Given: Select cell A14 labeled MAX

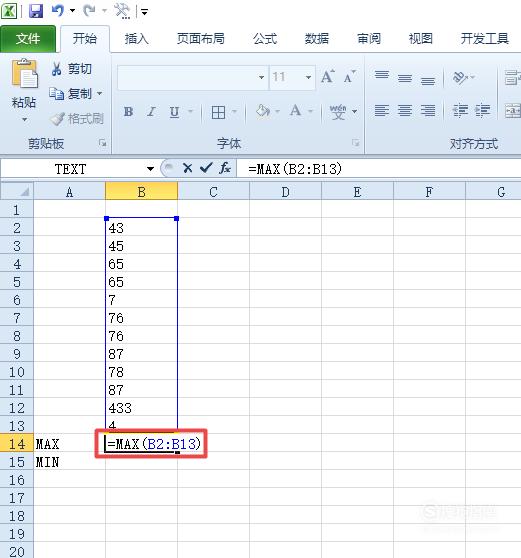Looking at the screenshot, I should (69, 444).
